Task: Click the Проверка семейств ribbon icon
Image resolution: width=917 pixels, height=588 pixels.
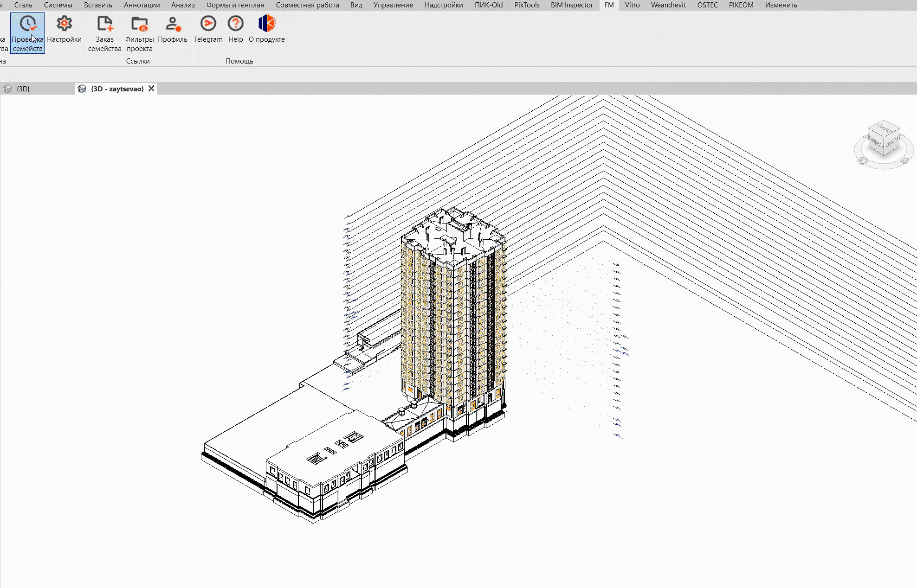Action: (27, 24)
